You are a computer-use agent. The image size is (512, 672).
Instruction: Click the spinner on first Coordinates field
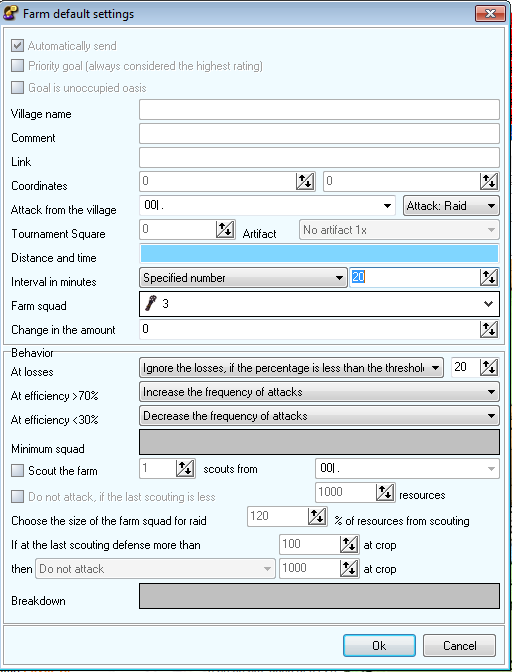point(305,182)
